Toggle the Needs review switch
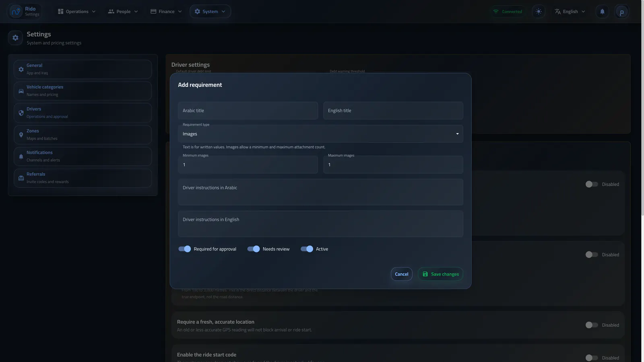The width and height of the screenshot is (644, 362). coord(254,249)
